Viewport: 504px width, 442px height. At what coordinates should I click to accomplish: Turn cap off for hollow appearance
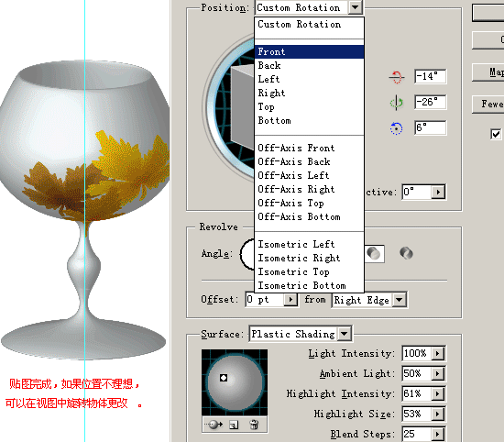(x=406, y=253)
